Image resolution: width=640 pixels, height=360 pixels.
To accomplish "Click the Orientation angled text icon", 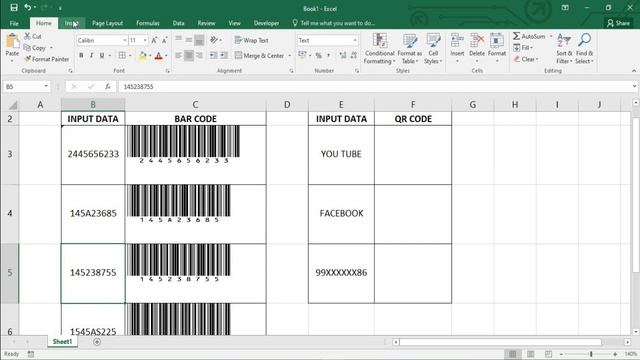I will [x=214, y=40].
